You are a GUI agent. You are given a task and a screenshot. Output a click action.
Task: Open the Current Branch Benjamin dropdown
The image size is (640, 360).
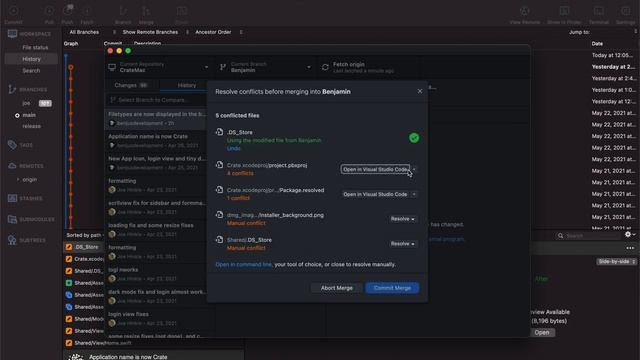pyautogui.click(x=266, y=67)
